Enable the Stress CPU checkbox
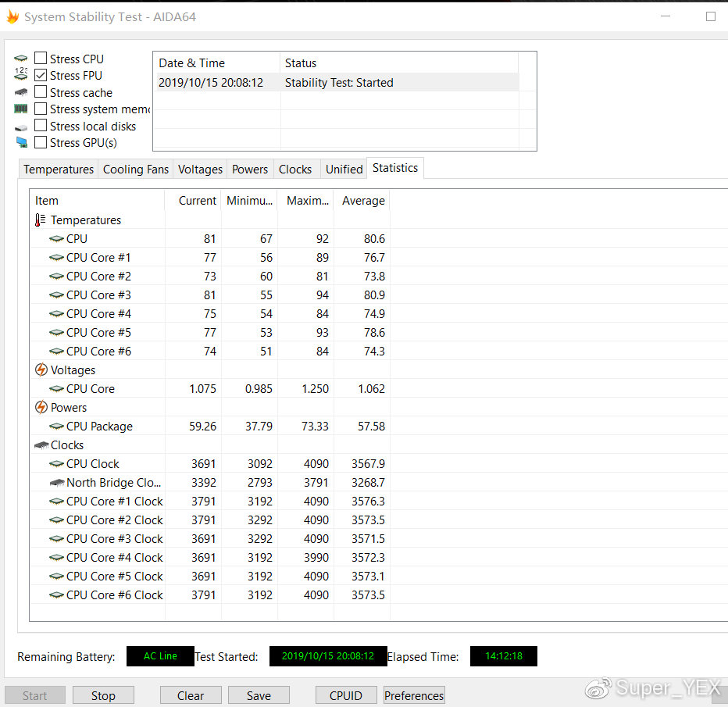 41,59
